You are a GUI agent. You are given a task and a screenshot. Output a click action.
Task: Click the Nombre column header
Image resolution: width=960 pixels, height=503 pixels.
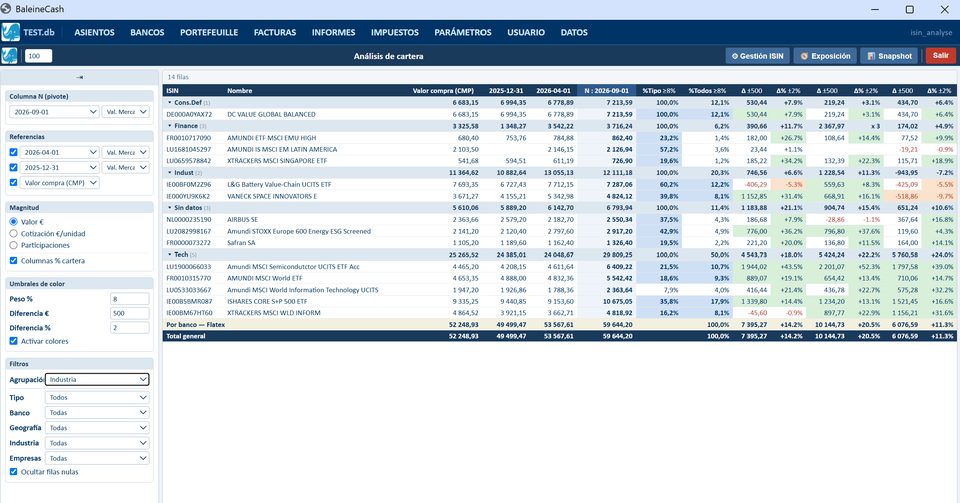coord(239,91)
